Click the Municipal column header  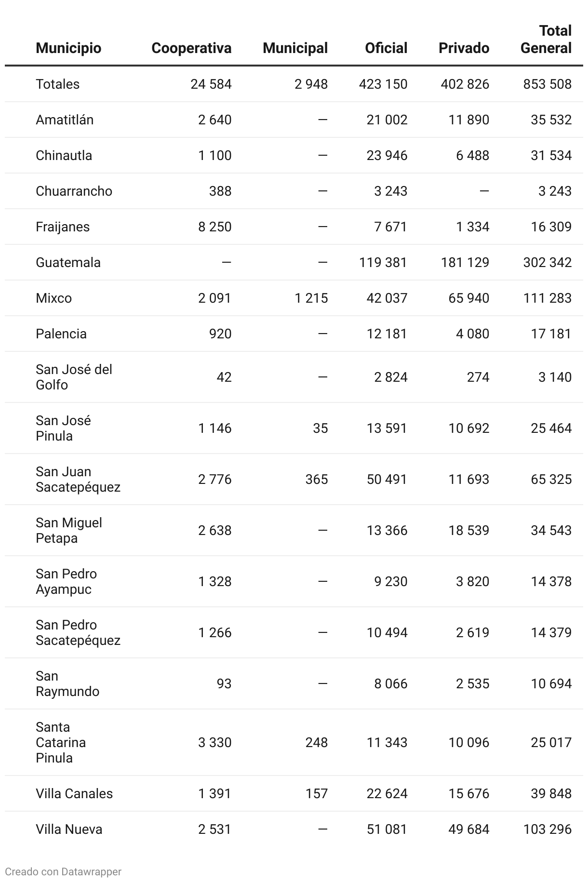tap(295, 48)
